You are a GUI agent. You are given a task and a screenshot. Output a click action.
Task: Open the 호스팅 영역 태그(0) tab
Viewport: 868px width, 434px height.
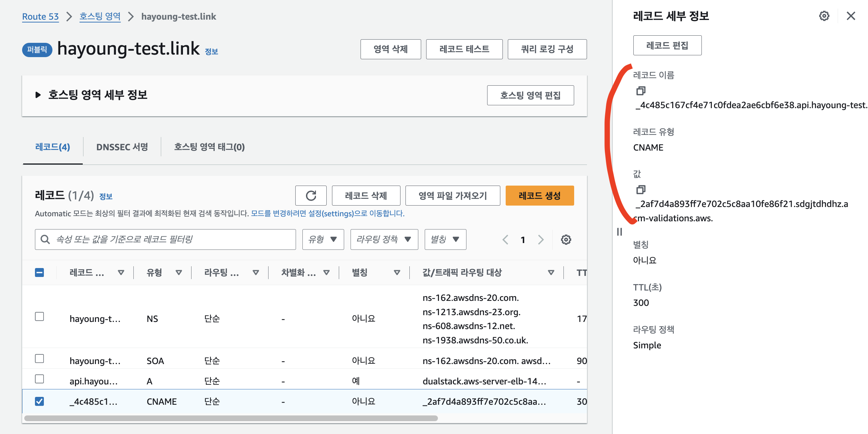(209, 147)
